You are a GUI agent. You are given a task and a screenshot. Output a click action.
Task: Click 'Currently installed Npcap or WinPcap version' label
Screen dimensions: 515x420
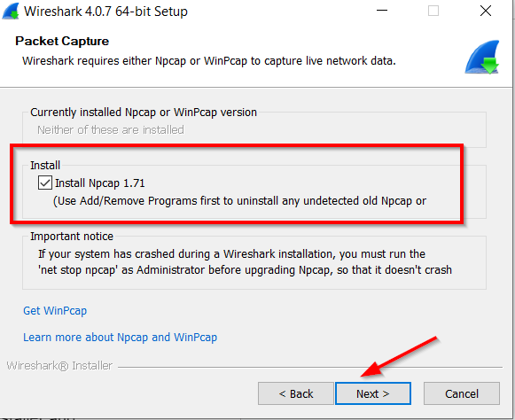[144, 113]
